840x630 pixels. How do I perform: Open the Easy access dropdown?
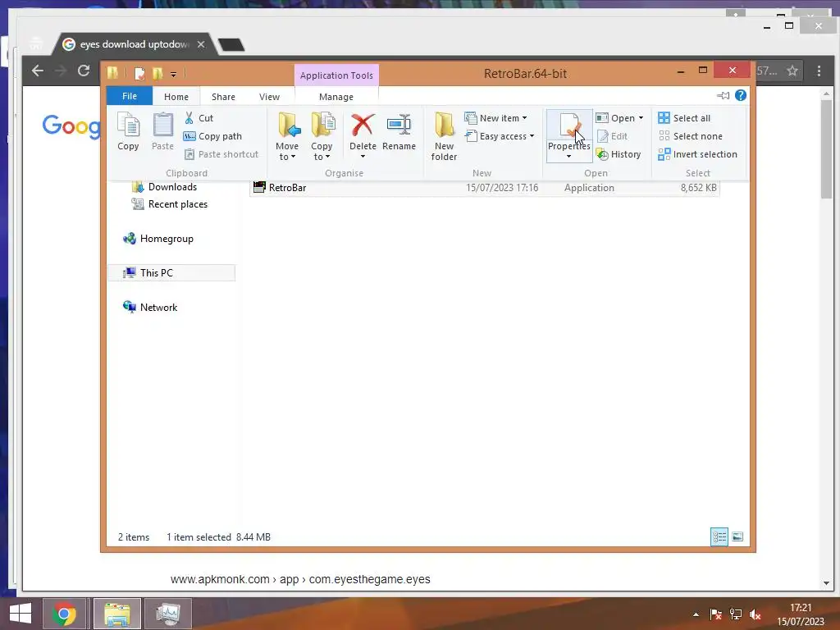point(500,136)
